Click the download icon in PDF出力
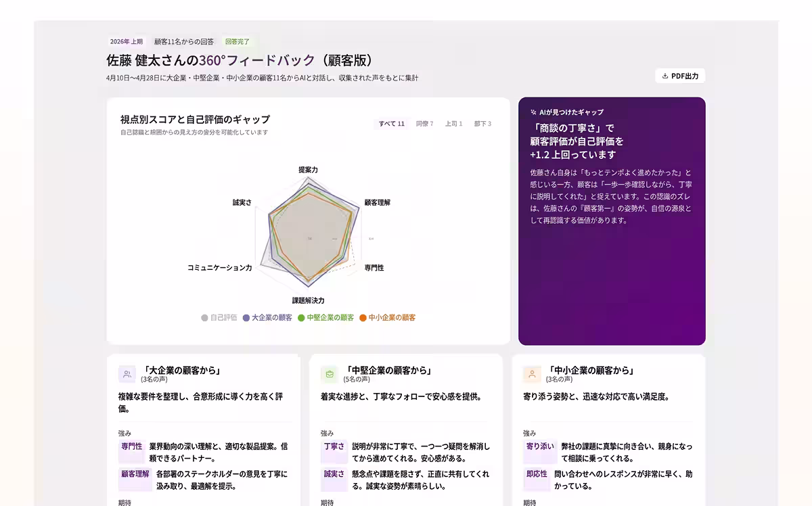The width and height of the screenshot is (812, 506). pos(665,76)
